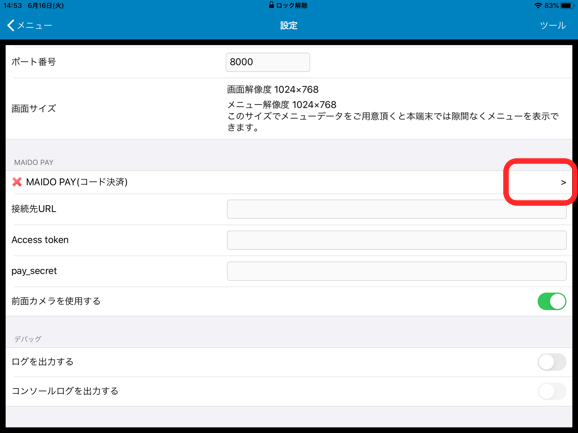
Task: Tap the デバッグ section header
Action: click(28, 339)
